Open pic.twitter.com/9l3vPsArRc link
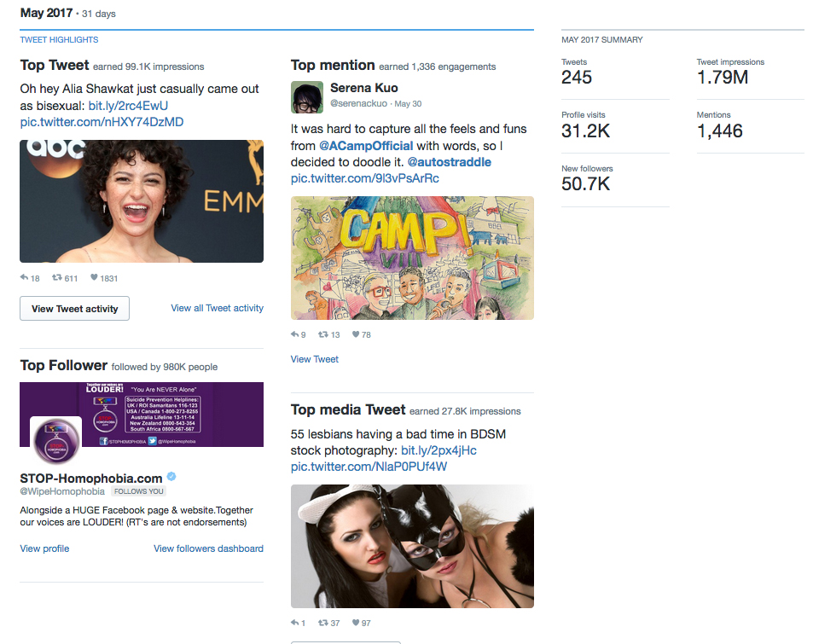813x644 pixels. tap(365, 178)
